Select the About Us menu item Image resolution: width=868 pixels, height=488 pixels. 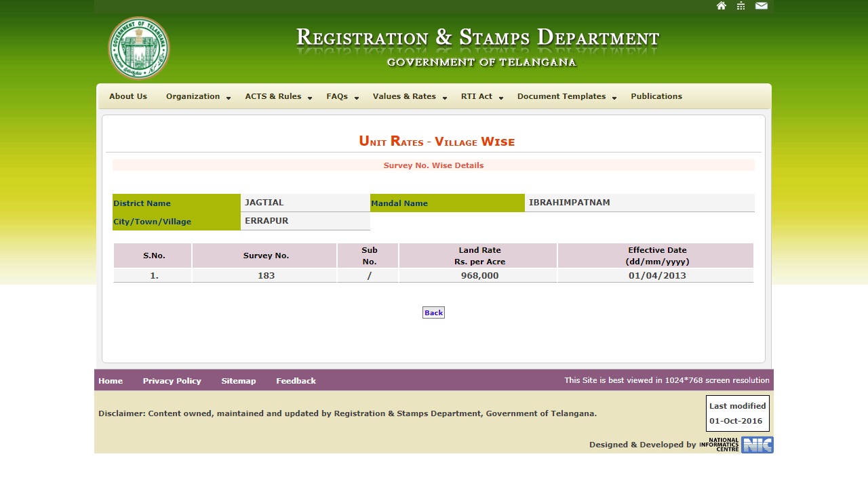coord(127,96)
